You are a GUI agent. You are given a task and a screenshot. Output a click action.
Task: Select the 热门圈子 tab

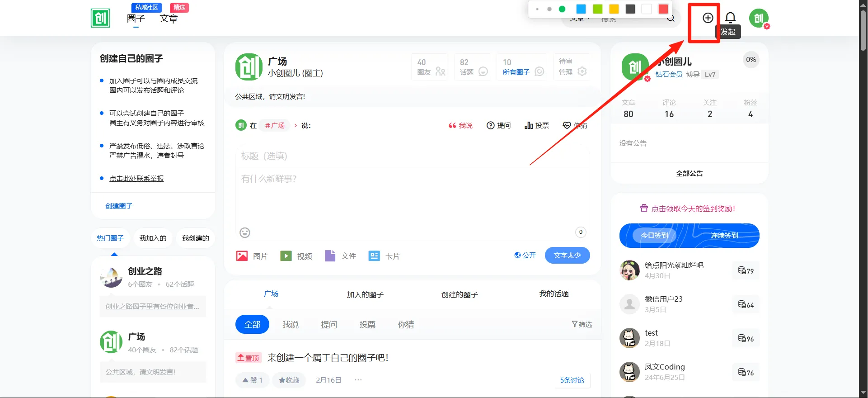click(110, 238)
